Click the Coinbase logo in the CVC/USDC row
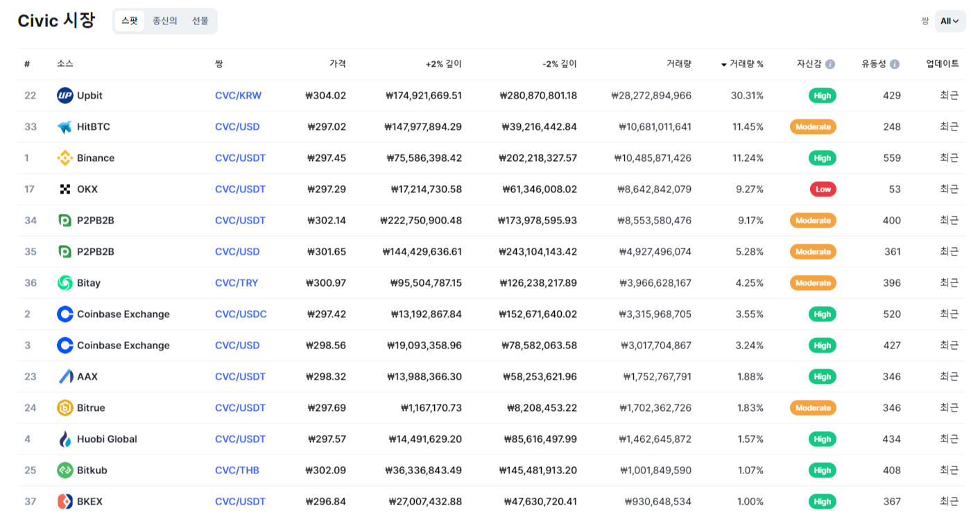980x515 pixels. pyautogui.click(x=65, y=314)
